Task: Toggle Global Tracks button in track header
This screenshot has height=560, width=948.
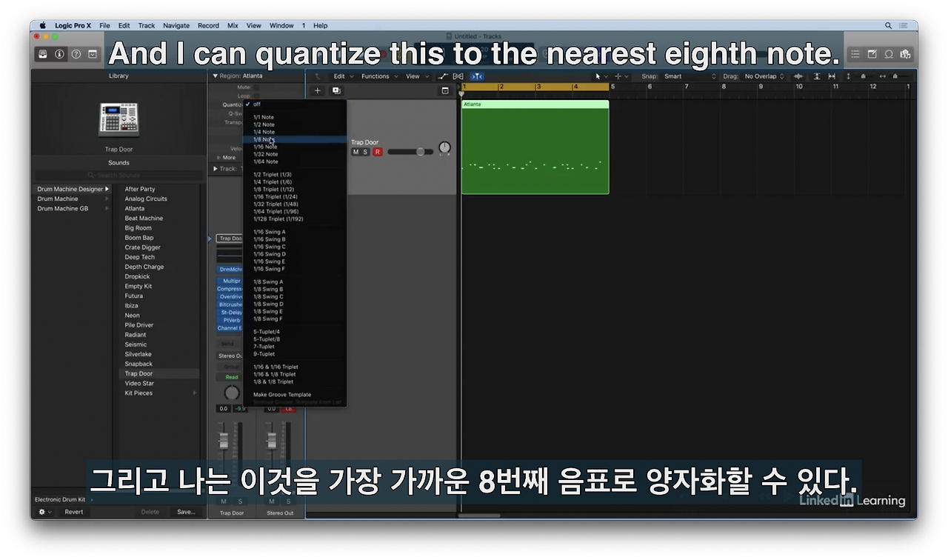Action: pyautogui.click(x=445, y=90)
